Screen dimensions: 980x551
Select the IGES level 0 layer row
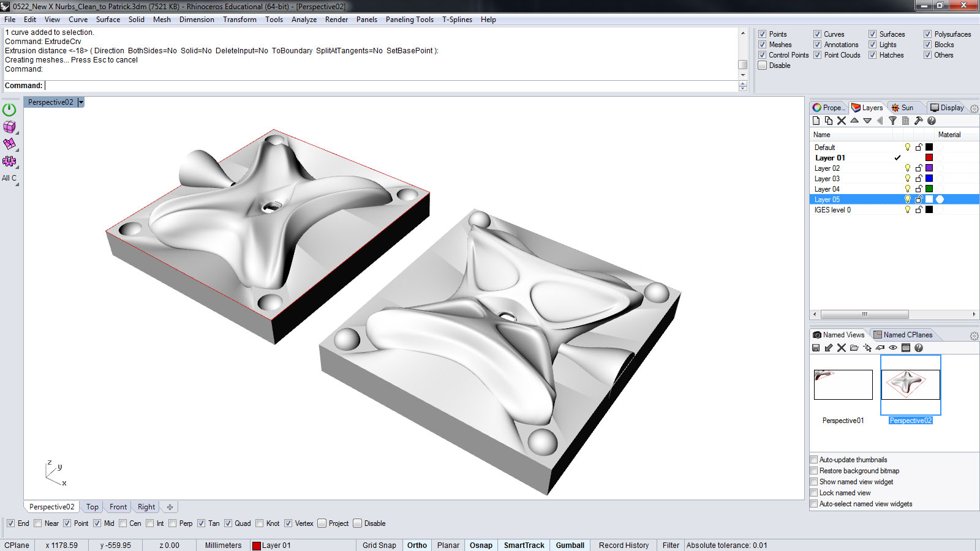point(894,210)
